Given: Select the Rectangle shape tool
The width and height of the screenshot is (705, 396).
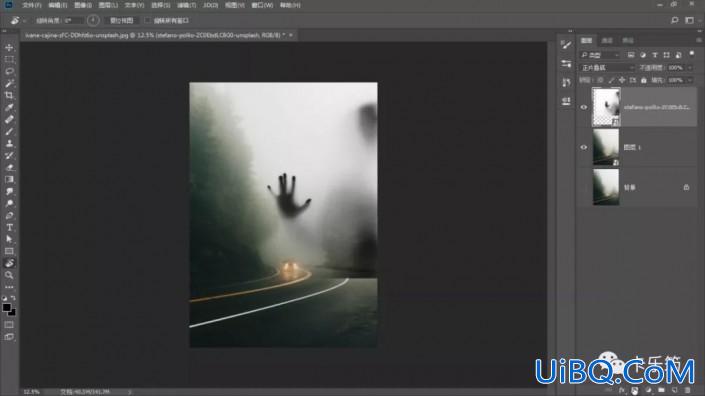Looking at the screenshot, I should pos(9,251).
